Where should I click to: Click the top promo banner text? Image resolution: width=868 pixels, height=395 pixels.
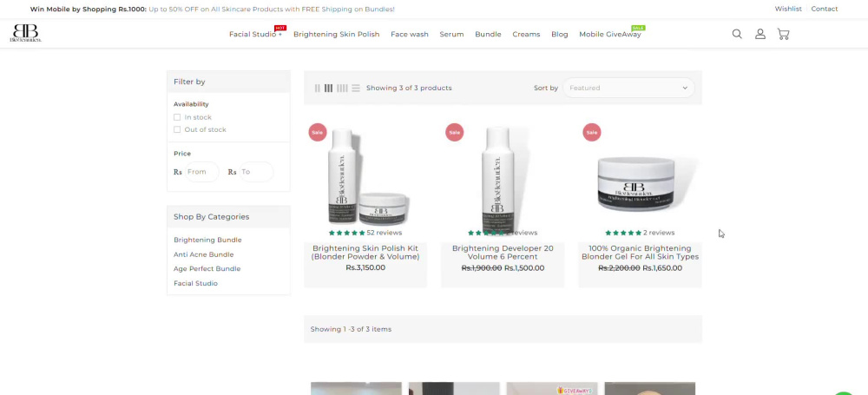click(213, 10)
